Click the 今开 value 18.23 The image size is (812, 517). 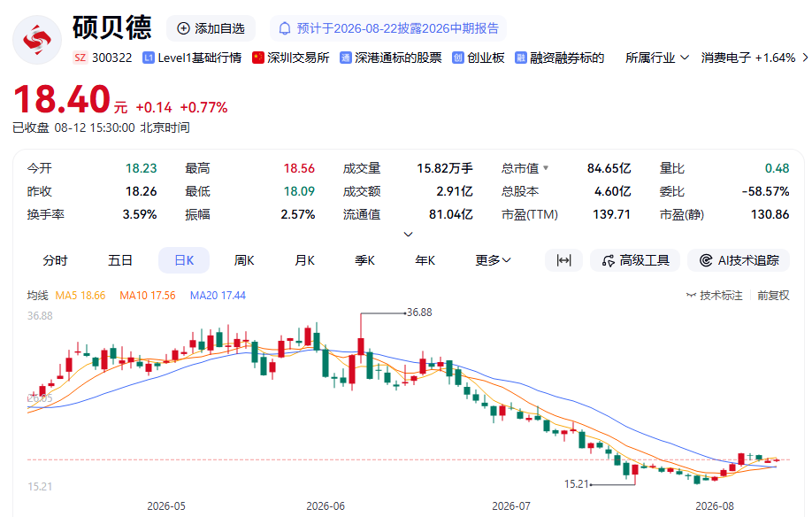[x=142, y=168]
